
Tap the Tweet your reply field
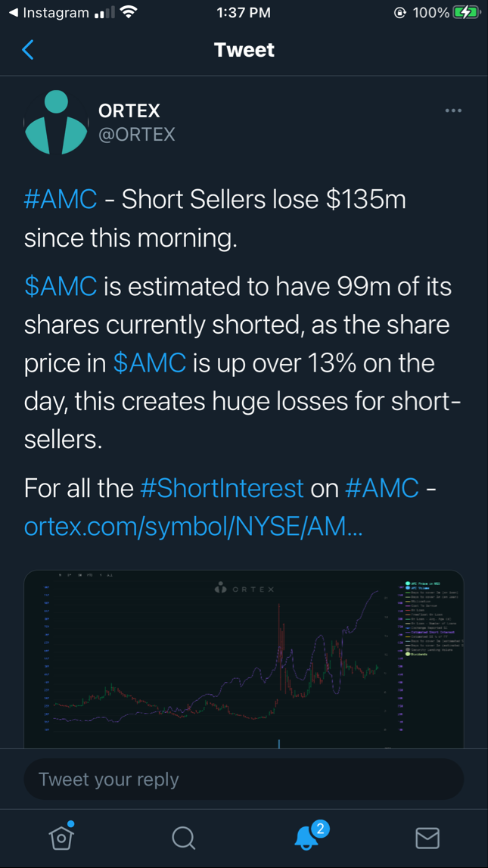(244, 778)
